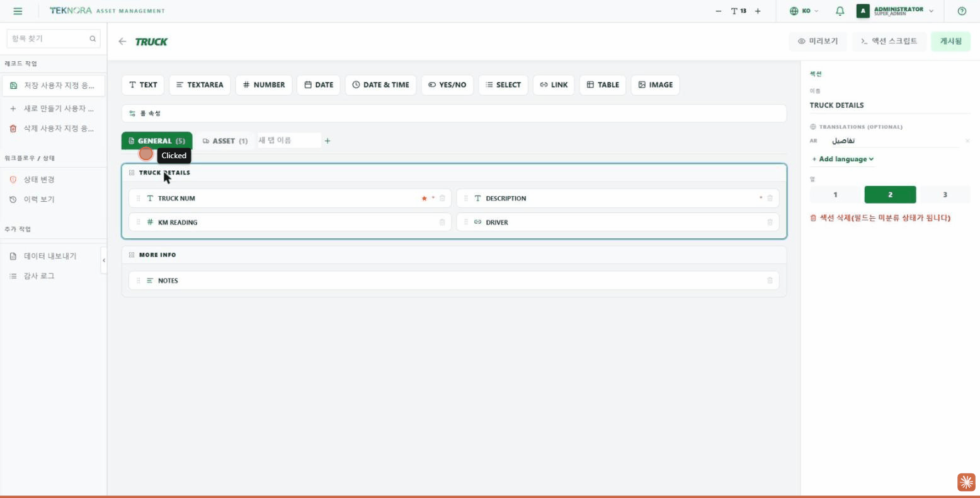Screen dimensions: 980x498
Task: Add a TEXTAREA field
Action: pos(200,84)
